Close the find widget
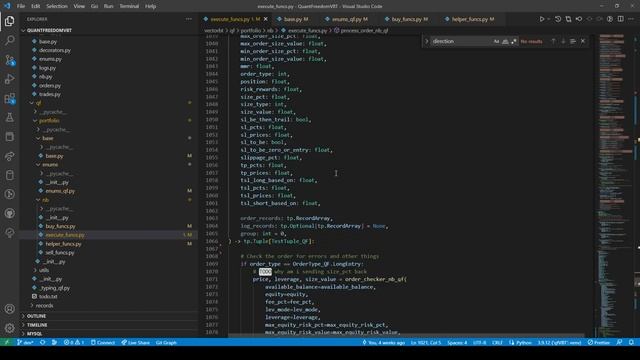640x360 pixels. (583, 41)
